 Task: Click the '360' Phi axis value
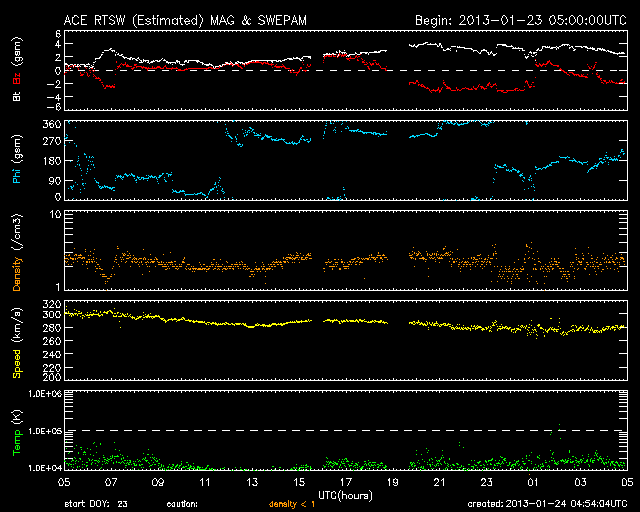(52, 125)
